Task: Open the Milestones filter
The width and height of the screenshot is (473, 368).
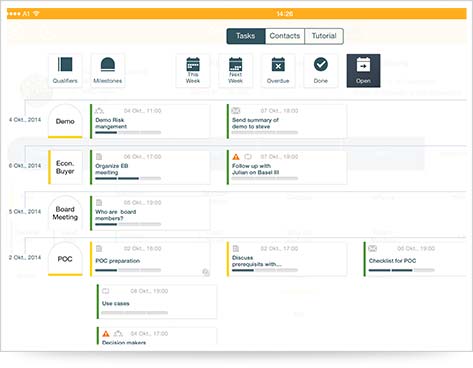Action: pyautogui.click(x=108, y=71)
